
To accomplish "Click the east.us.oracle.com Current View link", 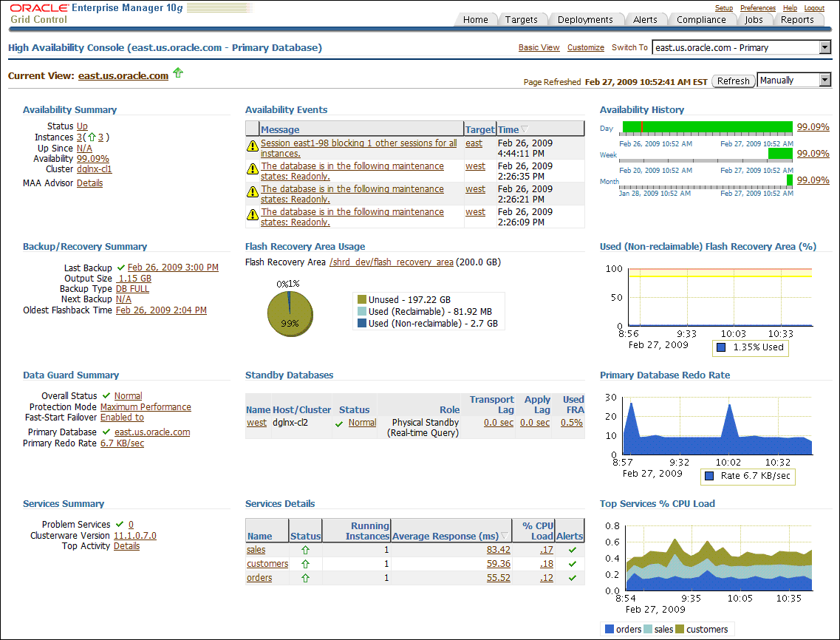I will pos(123,75).
